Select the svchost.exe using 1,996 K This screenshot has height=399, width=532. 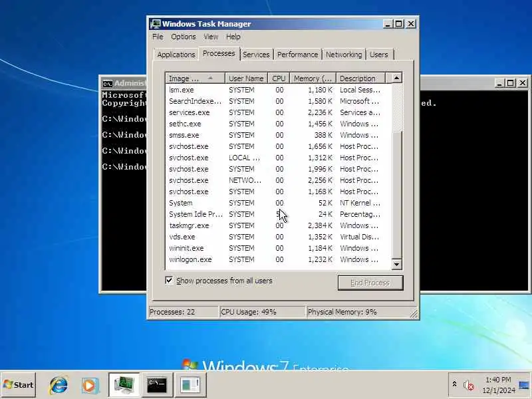tap(278, 169)
